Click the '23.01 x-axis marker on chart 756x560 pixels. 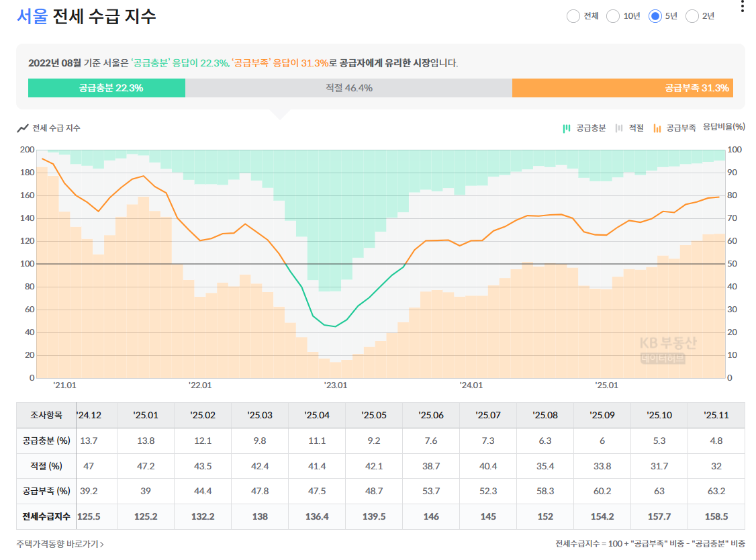coord(336,385)
